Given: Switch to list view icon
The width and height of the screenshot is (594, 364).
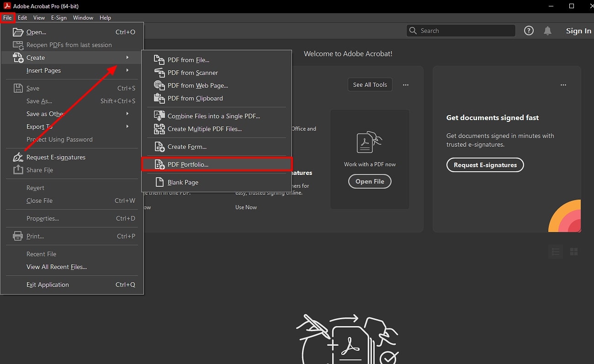Looking at the screenshot, I should tap(556, 252).
